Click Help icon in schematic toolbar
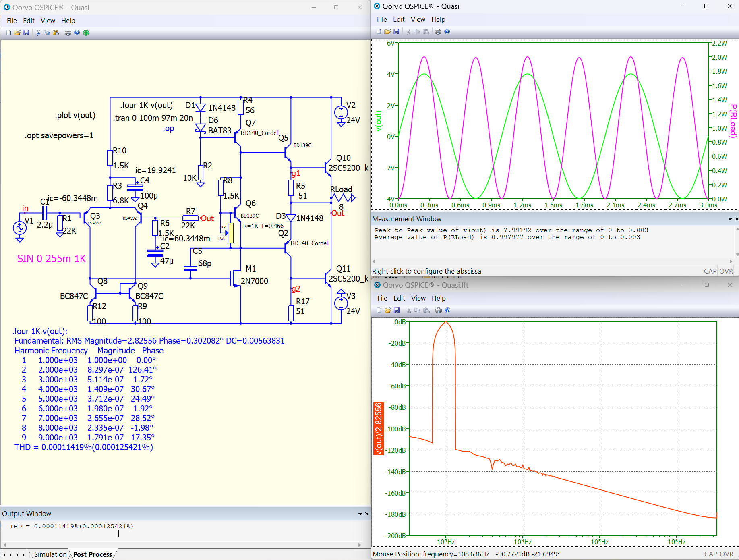 tap(77, 33)
